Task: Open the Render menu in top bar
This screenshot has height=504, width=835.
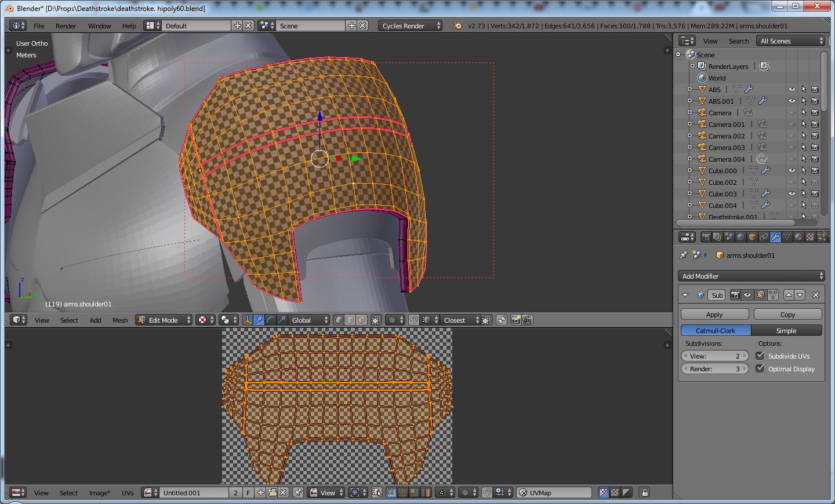Action: point(66,26)
